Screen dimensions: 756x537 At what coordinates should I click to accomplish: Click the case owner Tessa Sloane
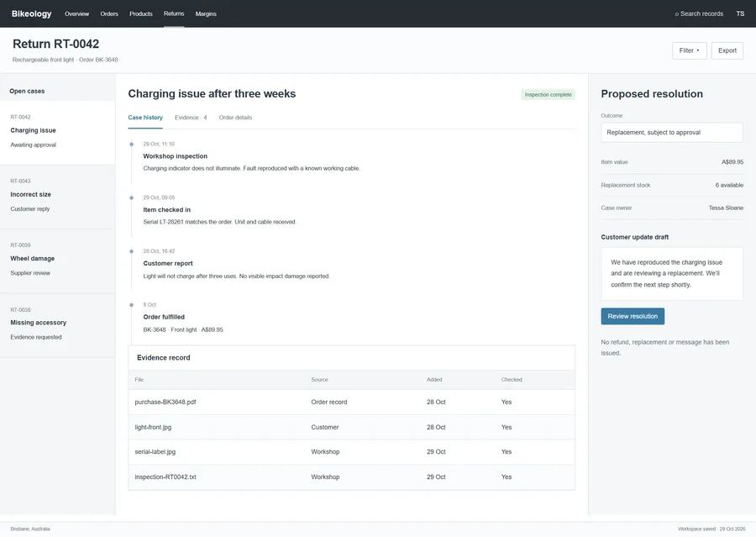pyautogui.click(x=726, y=208)
